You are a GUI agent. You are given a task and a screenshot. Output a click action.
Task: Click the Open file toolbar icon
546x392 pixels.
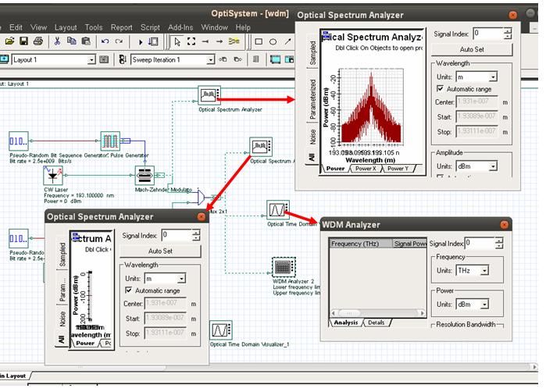point(9,41)
